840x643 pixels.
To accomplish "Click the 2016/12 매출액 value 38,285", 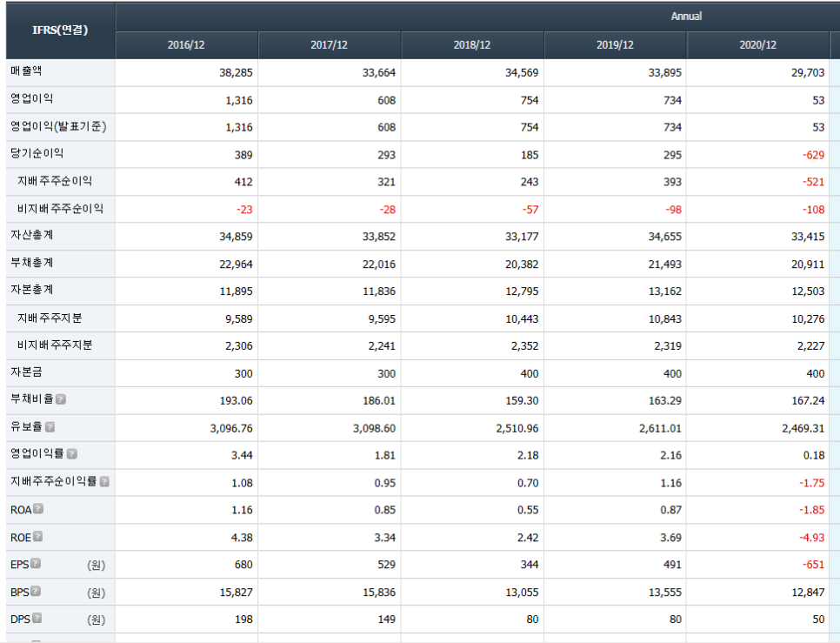I will [236, 73].
